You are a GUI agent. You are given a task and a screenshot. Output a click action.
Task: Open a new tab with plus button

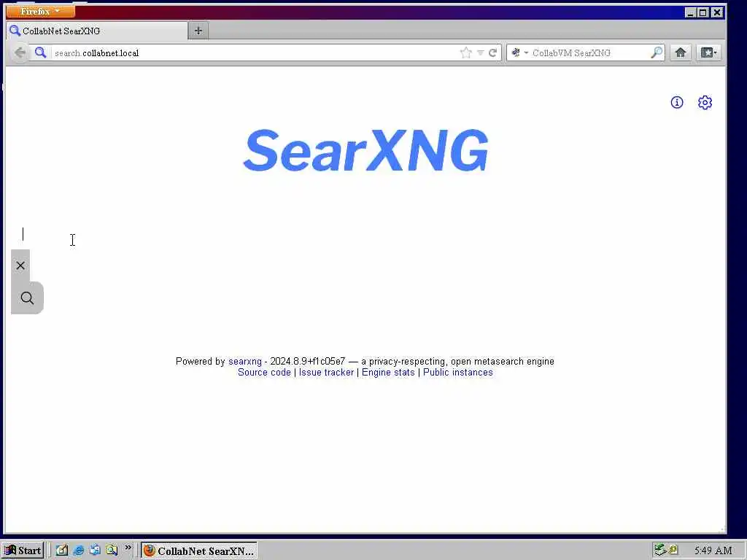[198, 31]
